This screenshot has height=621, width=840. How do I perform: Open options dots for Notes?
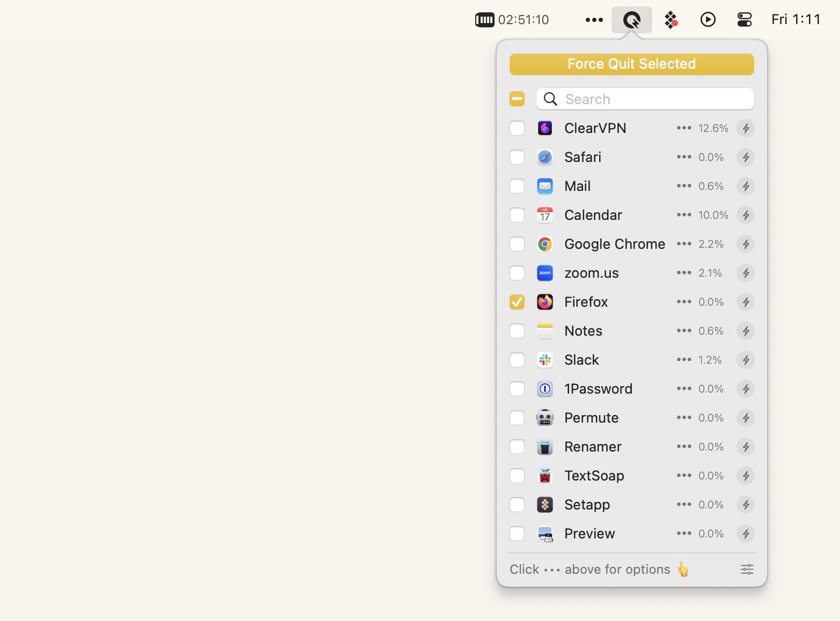[684, 330]
